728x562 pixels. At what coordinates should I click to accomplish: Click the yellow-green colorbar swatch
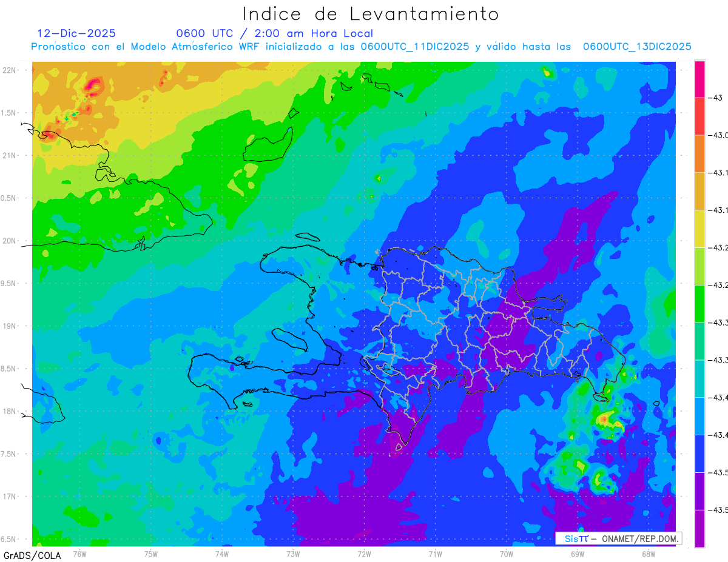699,266
